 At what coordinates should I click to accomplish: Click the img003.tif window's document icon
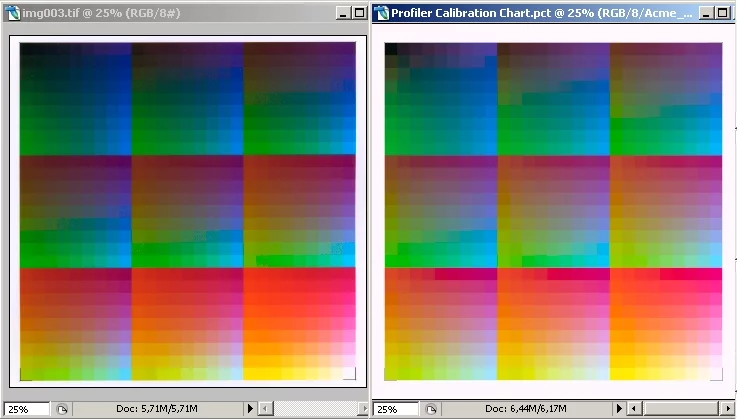[x=13, y=13]
